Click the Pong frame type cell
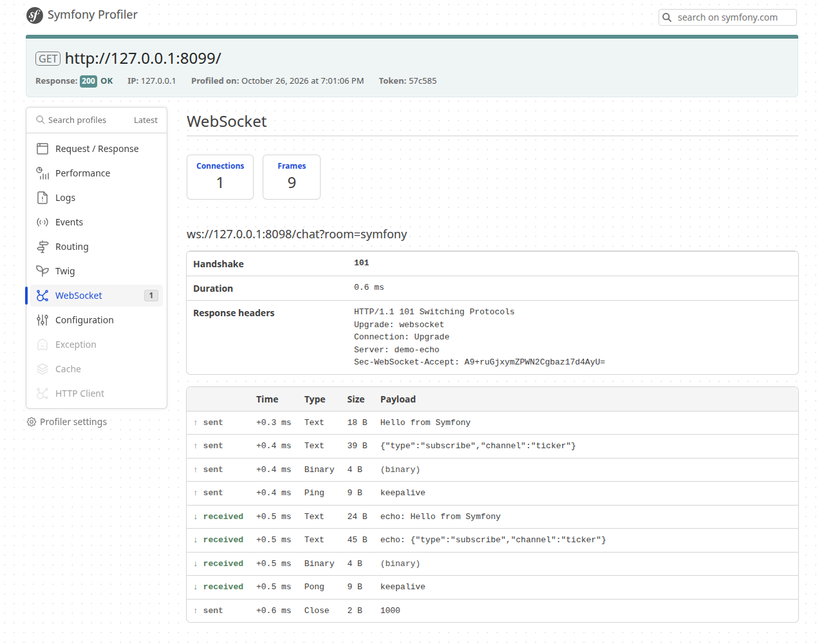The image size is (824, 644). 314,587
